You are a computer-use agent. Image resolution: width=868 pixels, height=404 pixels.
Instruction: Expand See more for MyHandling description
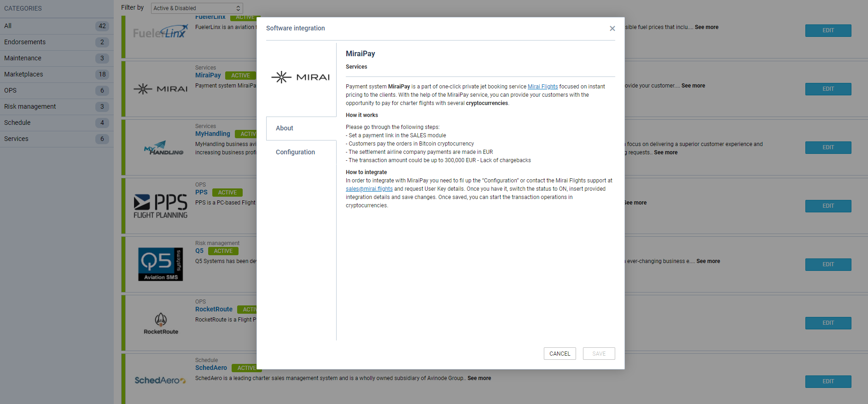665,152
